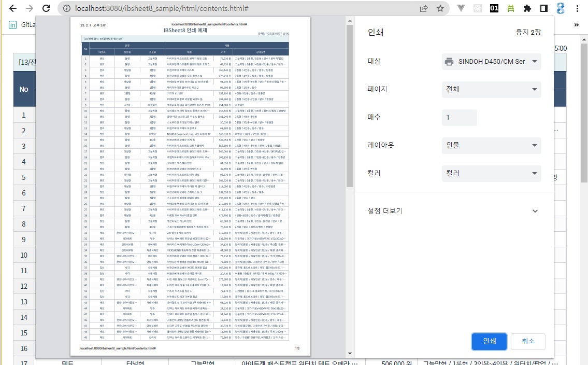Image resolution: width=588 pixels, height=365 pixels.
Task: Open the Vue devtools extension icon
Action: pyautogui.click(x=460, y=8)
